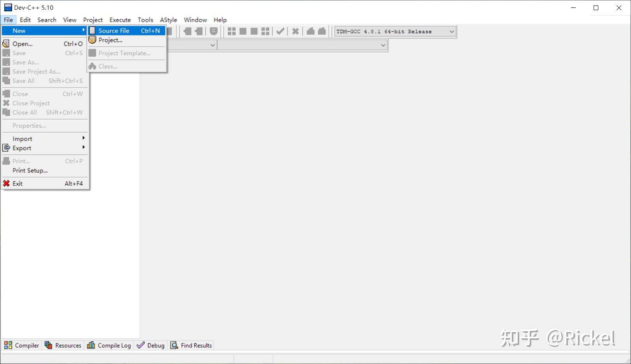
Task: Open the Execute menu
Action: click(x=120, y=20)
